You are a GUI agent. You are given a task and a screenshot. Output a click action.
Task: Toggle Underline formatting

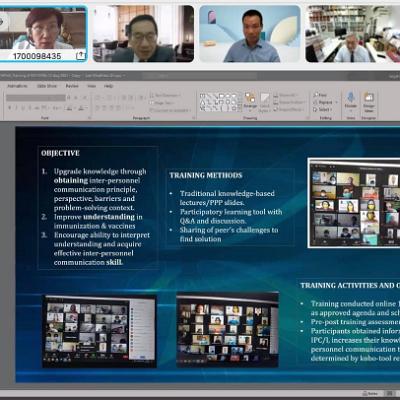(23, 108)
